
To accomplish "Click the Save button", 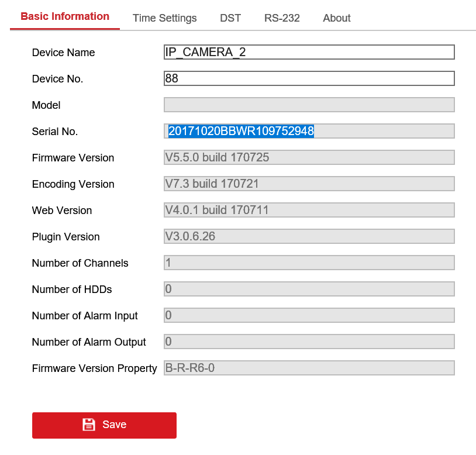I will tap(104, 425).
